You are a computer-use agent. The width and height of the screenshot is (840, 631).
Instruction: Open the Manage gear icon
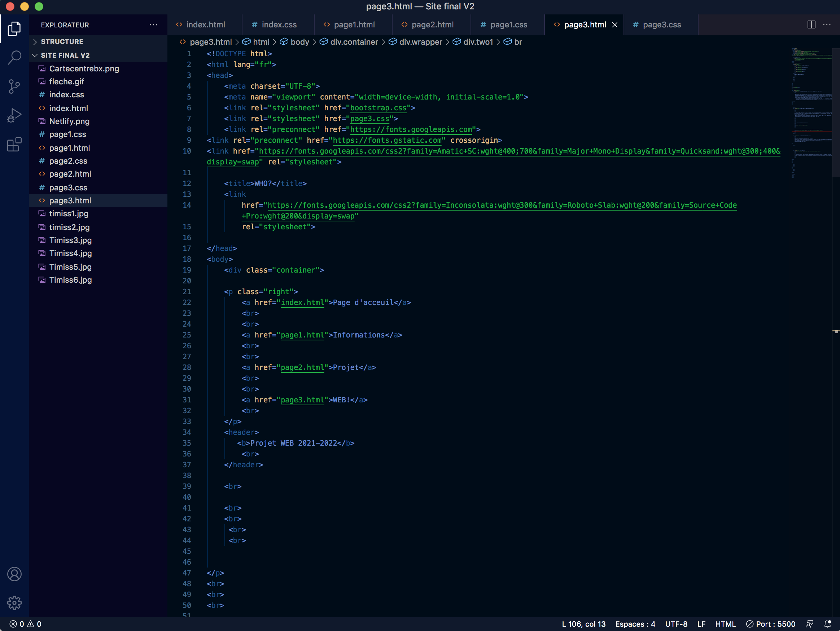(x=14, y=603)
